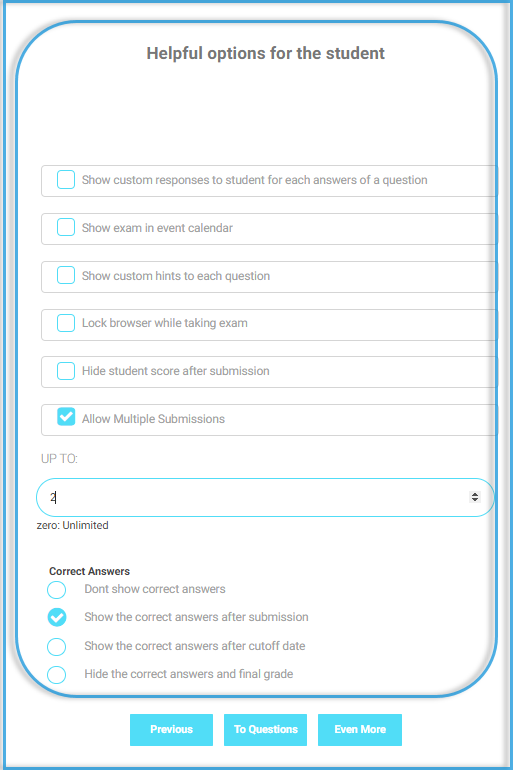Image resolution: width=513 pixels, height=770 pixels.
Task: Go back with the Previous button
Action: pyautogui.click(x=171, y=730)
